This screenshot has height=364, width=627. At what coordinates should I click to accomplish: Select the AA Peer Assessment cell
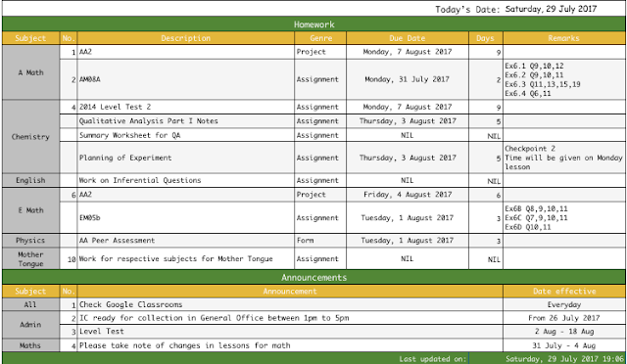[186, 240]
